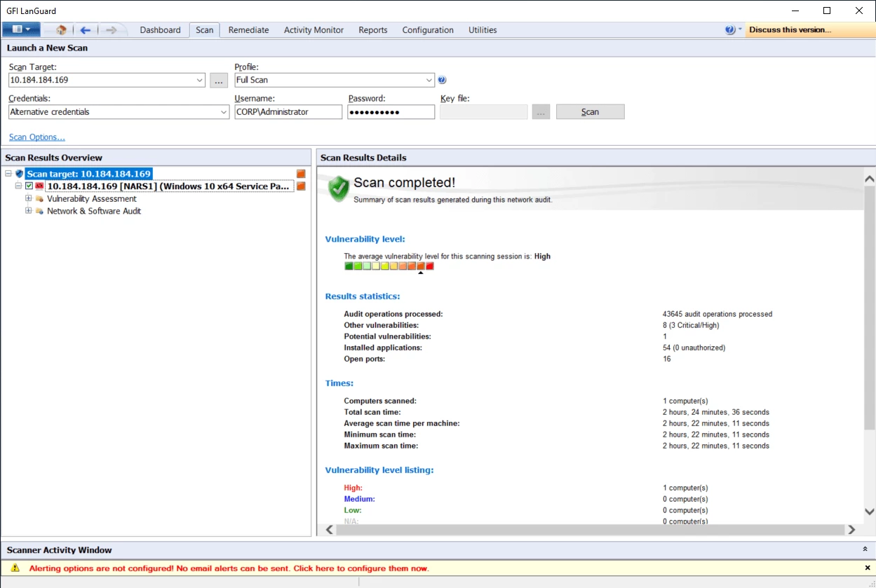876x588 pixels.
Task: Click the orange status square beside Scan target
Action: pos(301,173)
